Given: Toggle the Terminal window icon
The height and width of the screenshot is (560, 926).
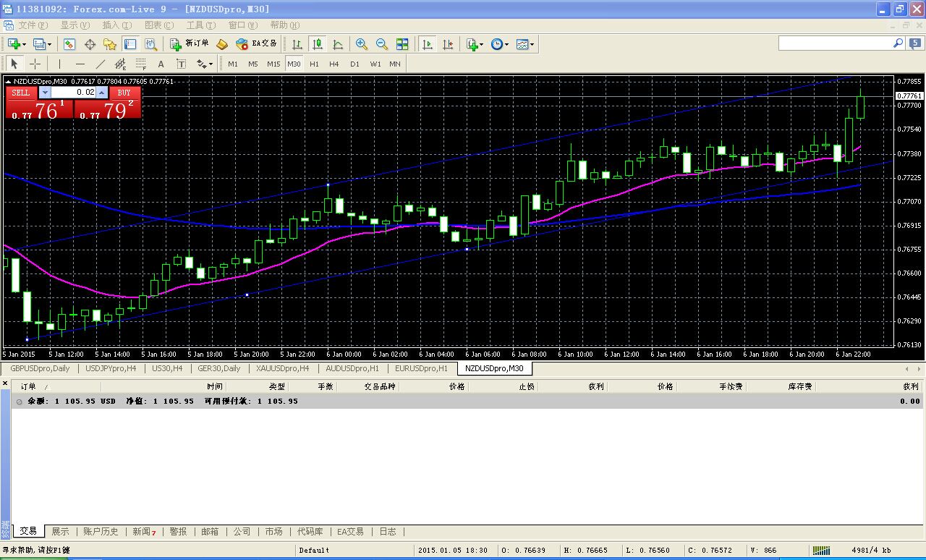Looking at the screenshot, I should coord(129,44).
